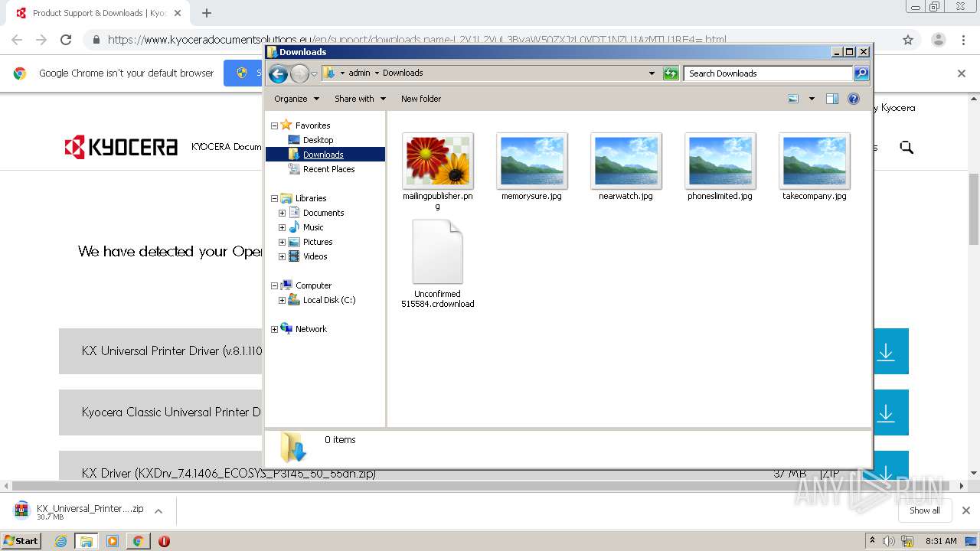
Task: Toggle the preview pane icon
Action: click(x=832, y=99)
